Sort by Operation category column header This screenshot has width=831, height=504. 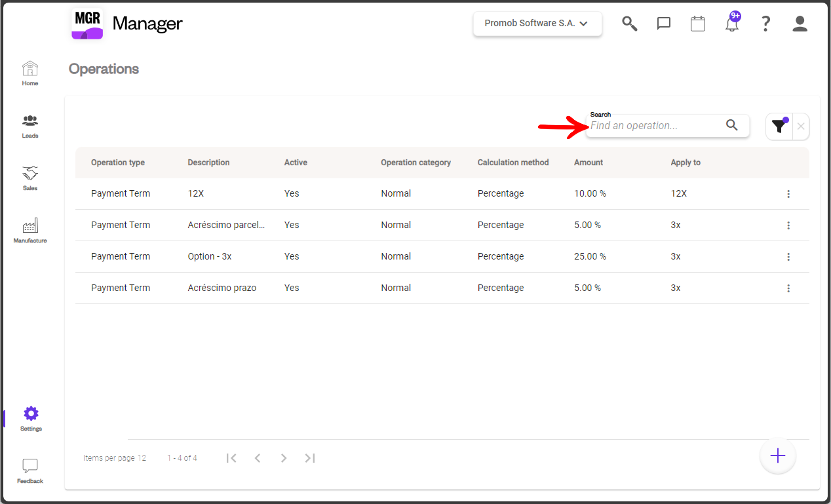coord(416,163)
